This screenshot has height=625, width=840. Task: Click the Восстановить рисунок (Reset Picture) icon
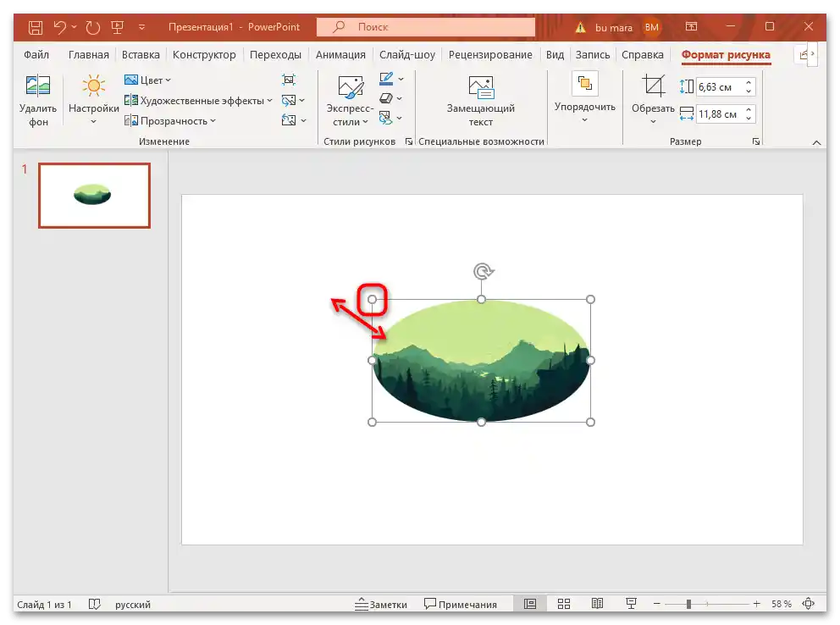pyautogui.click(x=288, y=121)
